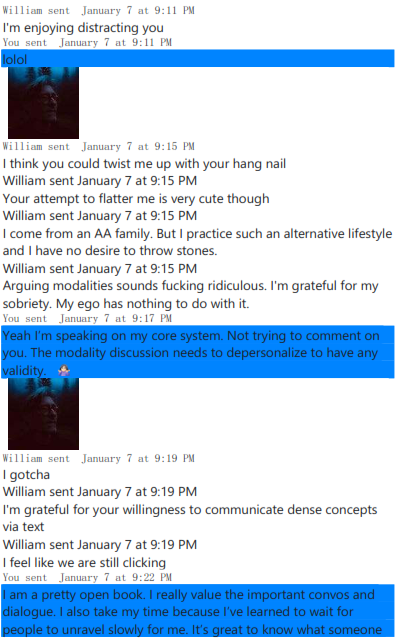Click 'You sent January 7 at 9:17 PM' header
This screenshot has width=396, height=641.
click(87, 318)
